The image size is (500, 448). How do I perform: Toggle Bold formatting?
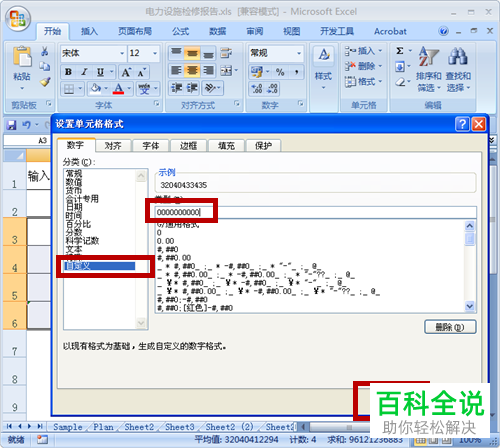68,72
